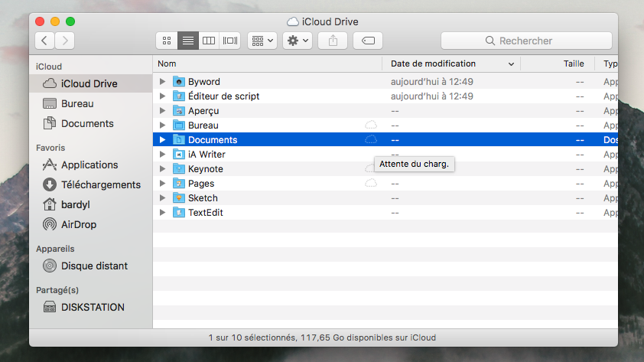The height and width of the screenshot is (362, 644).
Task: Click the iA Writer folder icon
Action: (179, 154)
